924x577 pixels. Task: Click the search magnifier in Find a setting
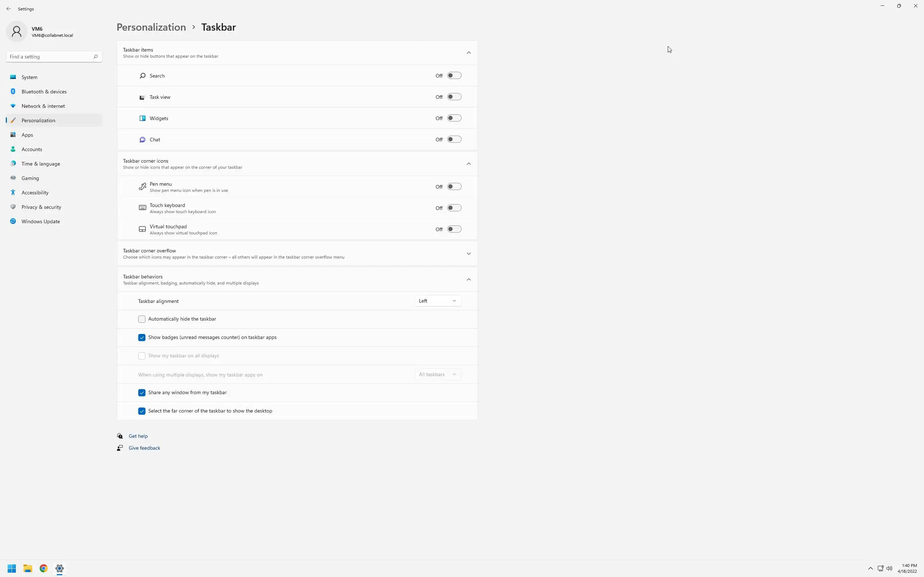[95, 57]
